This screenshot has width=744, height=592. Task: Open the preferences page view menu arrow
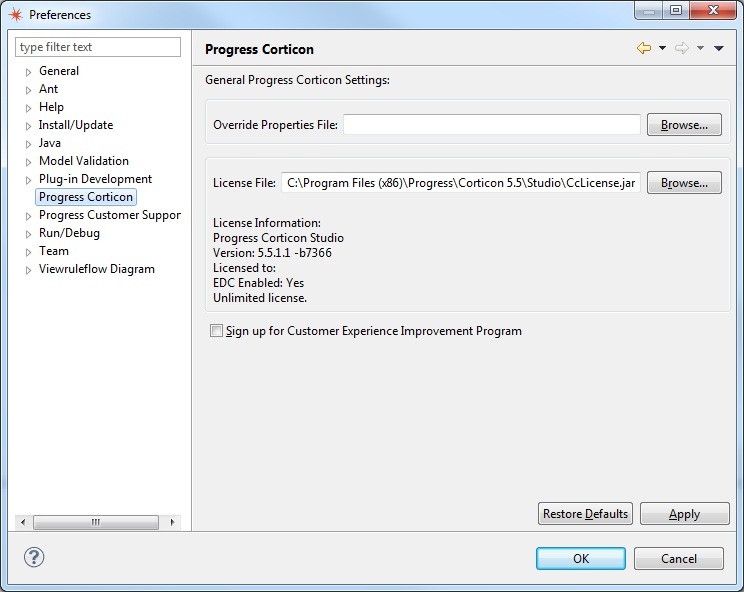click(x=719, y=48)
